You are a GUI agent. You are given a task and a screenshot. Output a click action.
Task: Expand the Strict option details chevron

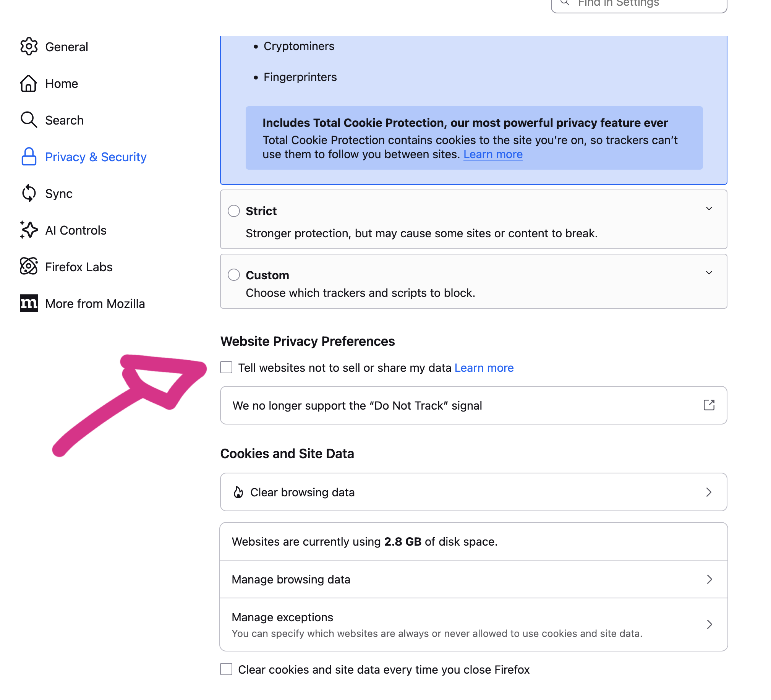point(709,209)
